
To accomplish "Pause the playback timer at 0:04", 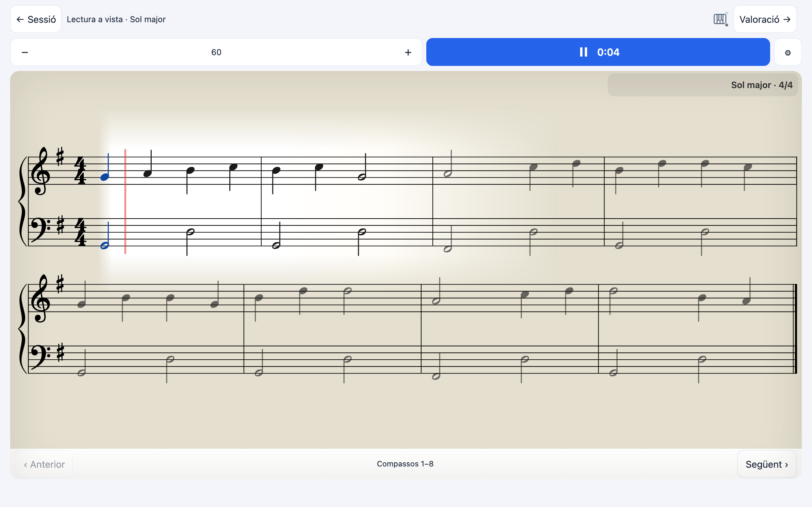I will coord(598,52).
